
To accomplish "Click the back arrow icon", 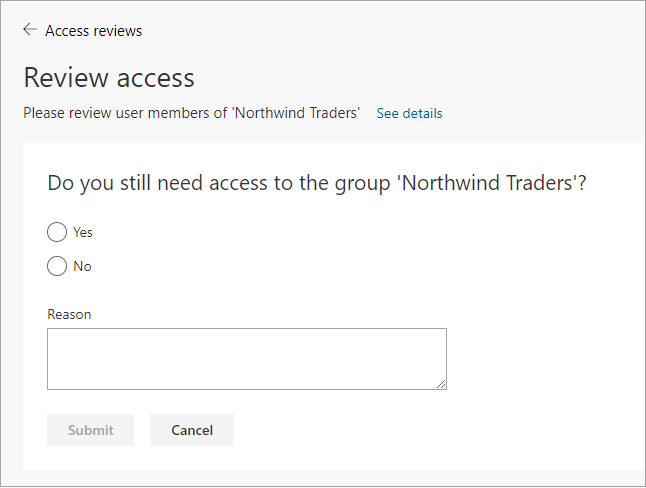I will click(30, 30).
